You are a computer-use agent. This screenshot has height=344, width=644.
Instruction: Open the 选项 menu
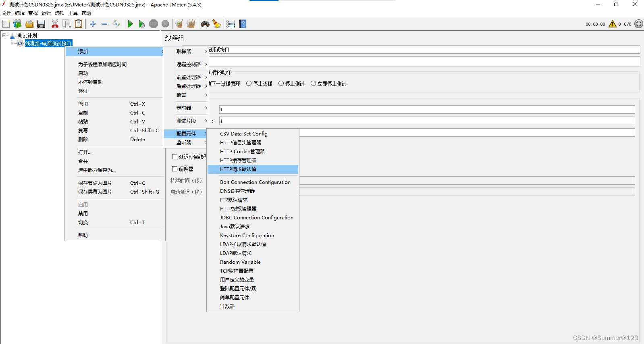[60, 13]
